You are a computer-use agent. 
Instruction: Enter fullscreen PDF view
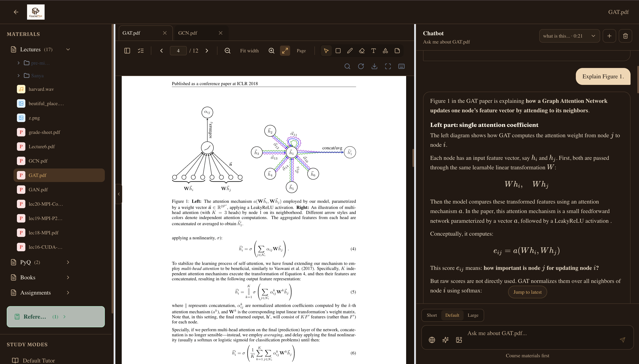click(388, 66)
